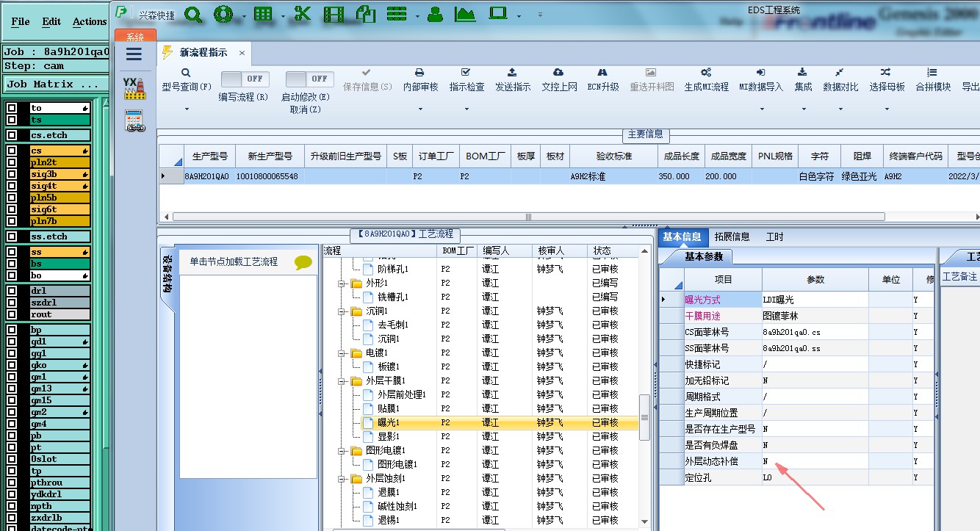
Task: Click 数据对比 compare button
Action: (840, 80)
